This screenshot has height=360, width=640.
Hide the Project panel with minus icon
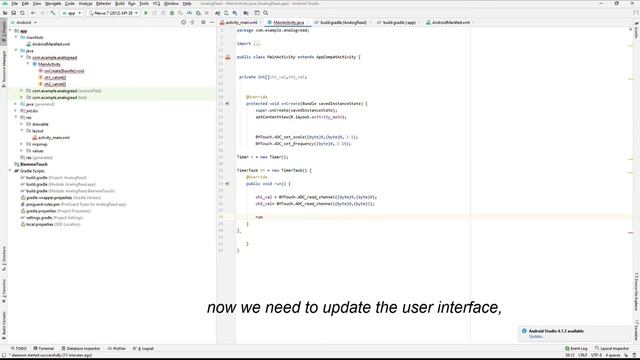212,22
